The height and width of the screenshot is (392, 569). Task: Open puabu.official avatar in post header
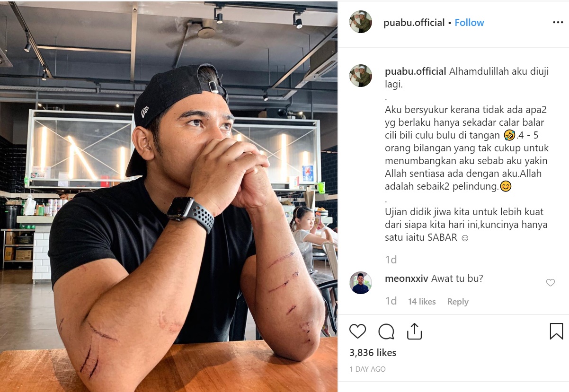tap(361, 22)
